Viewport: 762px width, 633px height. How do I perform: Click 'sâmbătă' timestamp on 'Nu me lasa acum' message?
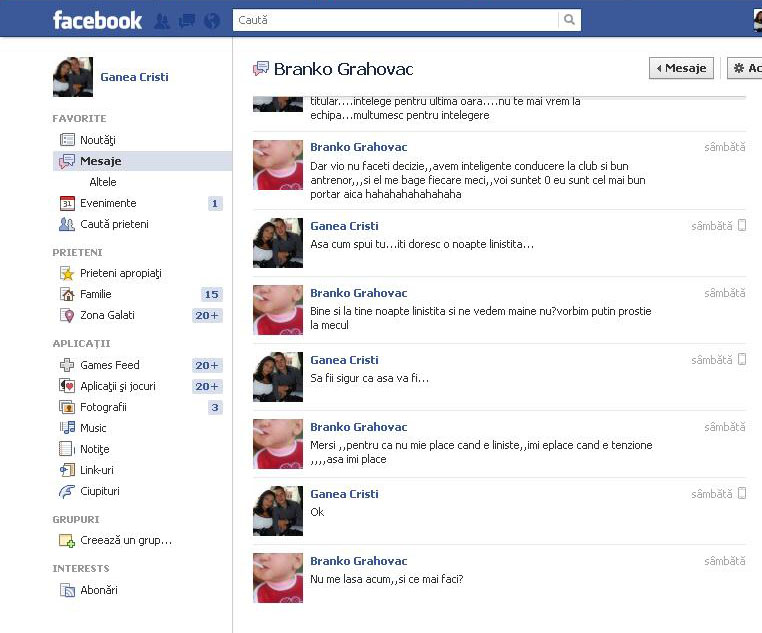click(x=725, y=561)
